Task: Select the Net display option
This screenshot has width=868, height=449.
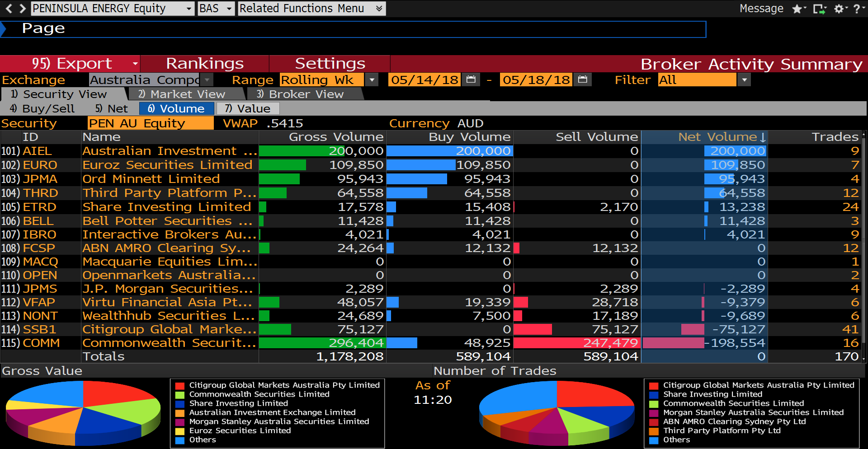Action: coord(111,109)
